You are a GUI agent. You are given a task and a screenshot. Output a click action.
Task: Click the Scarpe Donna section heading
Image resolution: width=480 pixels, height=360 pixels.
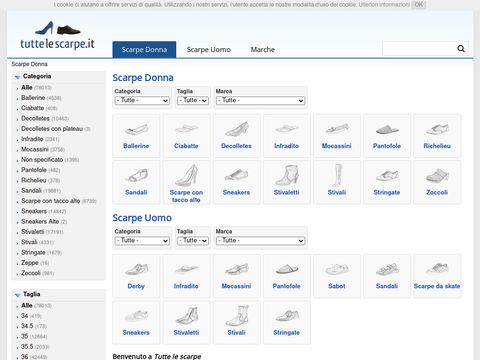tap(143, 78)
